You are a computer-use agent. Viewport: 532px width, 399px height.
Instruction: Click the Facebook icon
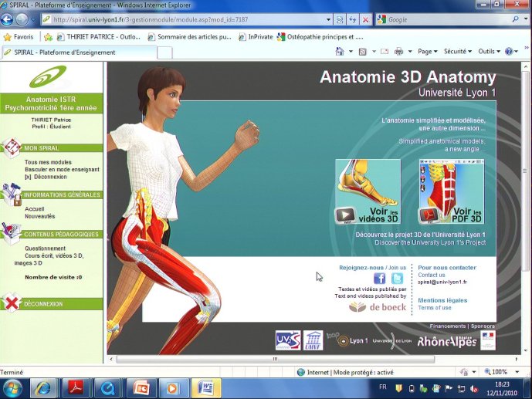[379, 279]
